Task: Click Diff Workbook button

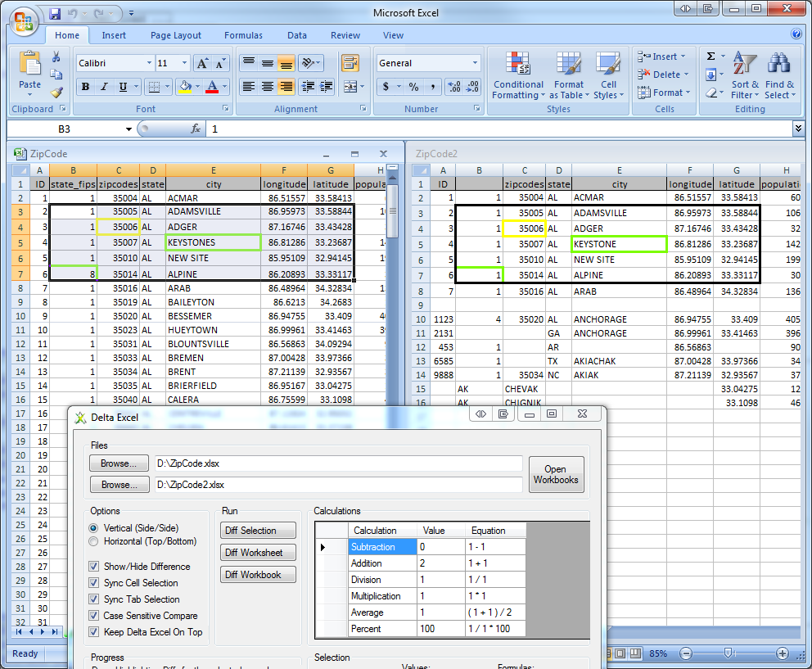Action: click(x=258, y=575)
